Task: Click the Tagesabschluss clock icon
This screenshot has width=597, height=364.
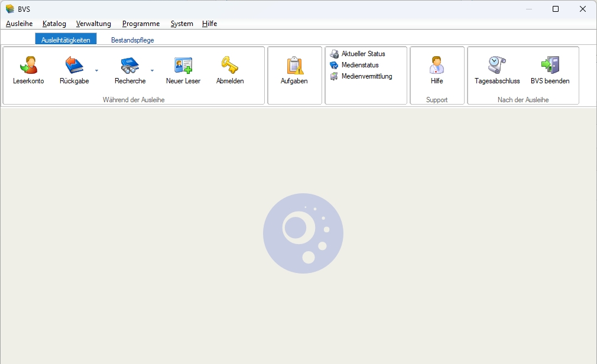Action: [x=497, y=65]
